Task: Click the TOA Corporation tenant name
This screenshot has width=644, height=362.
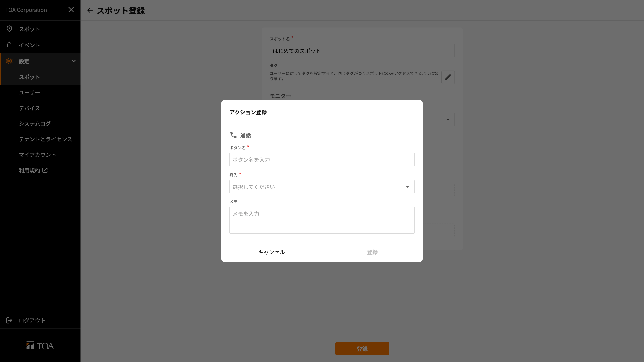Action: pos(26,10)
